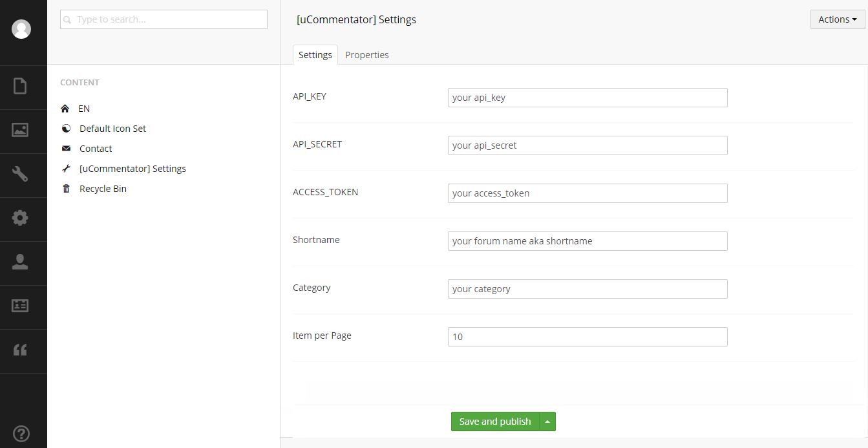The height and width of the screenshot is (448, 868).
Task: Switch to the Settings tab
Action: [315, 55]
